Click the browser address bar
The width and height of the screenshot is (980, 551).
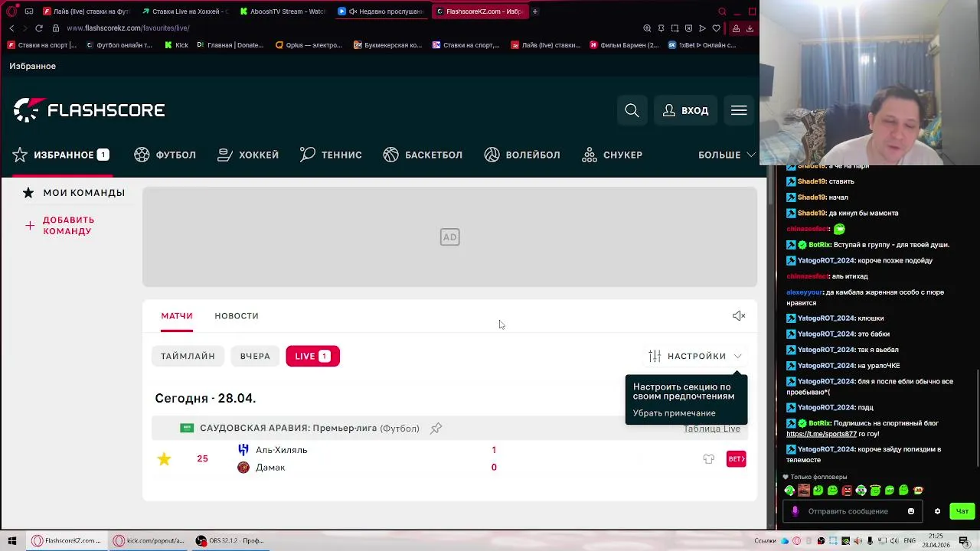coord(345,28)
